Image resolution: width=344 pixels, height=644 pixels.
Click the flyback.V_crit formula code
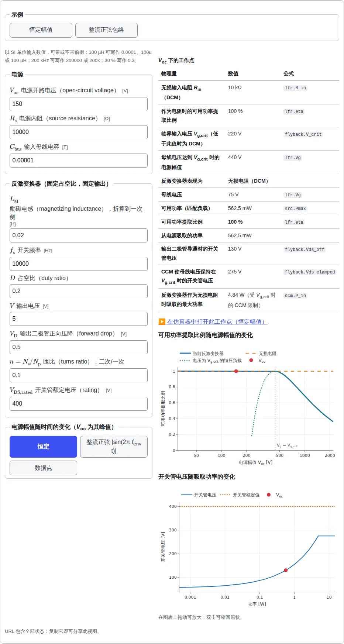click(x=303, y=134)
